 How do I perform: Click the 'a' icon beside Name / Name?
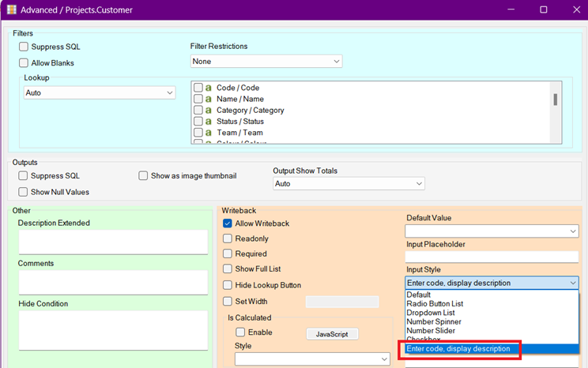pyautogui.click(x=208, y=99)
